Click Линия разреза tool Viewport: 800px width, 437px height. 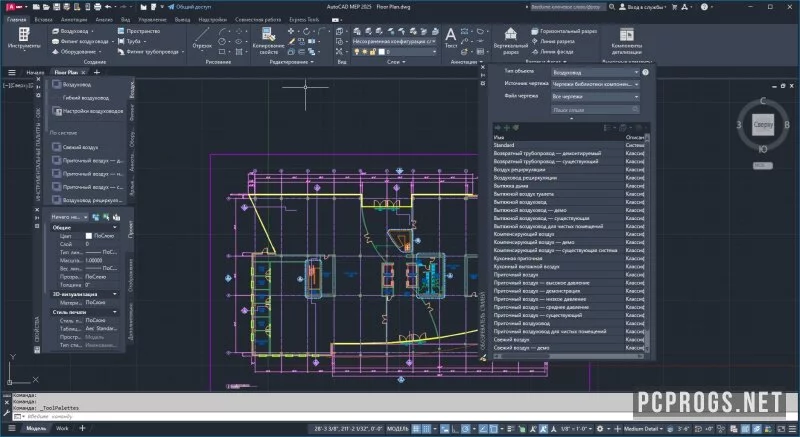click(553, 41)
